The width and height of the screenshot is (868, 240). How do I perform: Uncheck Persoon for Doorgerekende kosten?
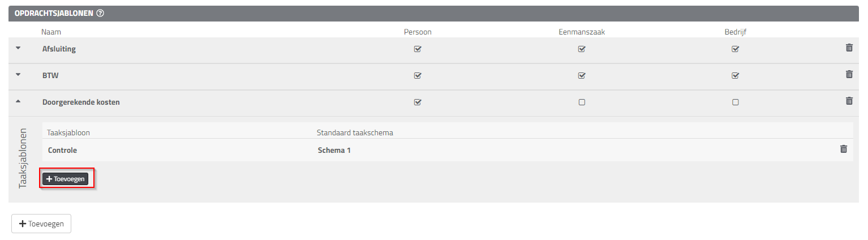pos(418,102)
